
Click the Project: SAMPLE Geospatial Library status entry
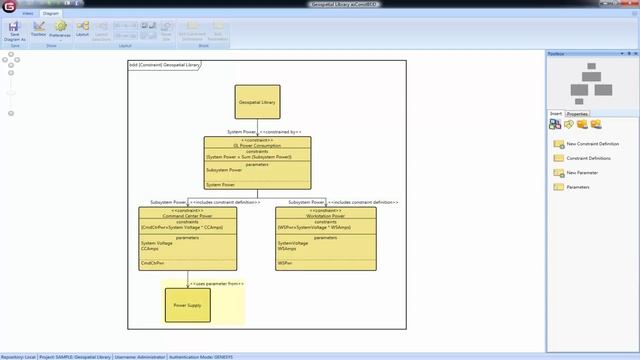coord(75,357)
